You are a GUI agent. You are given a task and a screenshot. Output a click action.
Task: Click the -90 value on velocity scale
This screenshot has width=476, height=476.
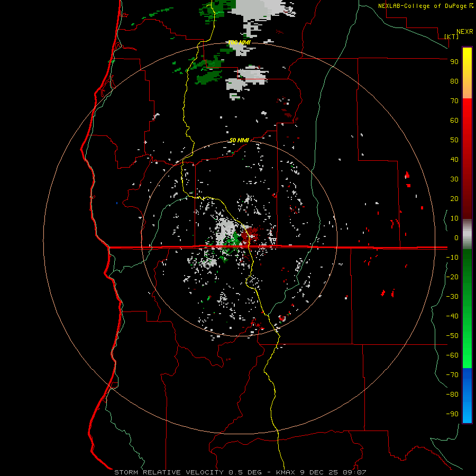[452, 414]
